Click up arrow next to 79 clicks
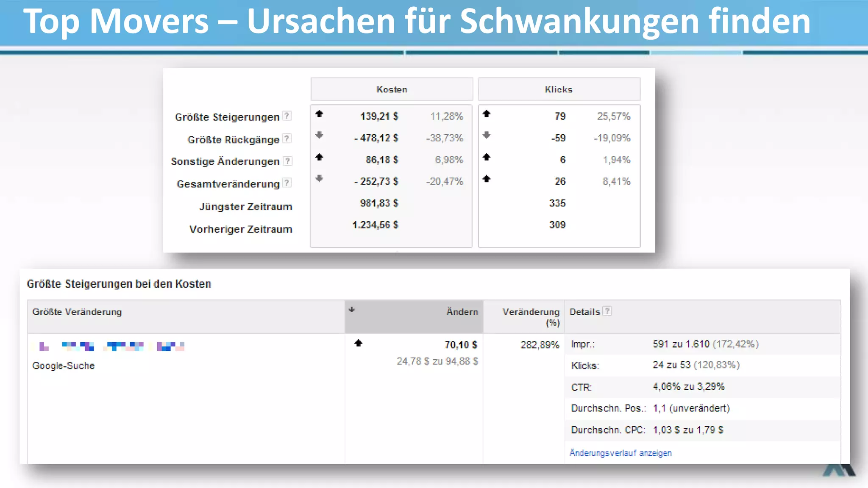The image size is (868, 488). (x=487, y=114)
